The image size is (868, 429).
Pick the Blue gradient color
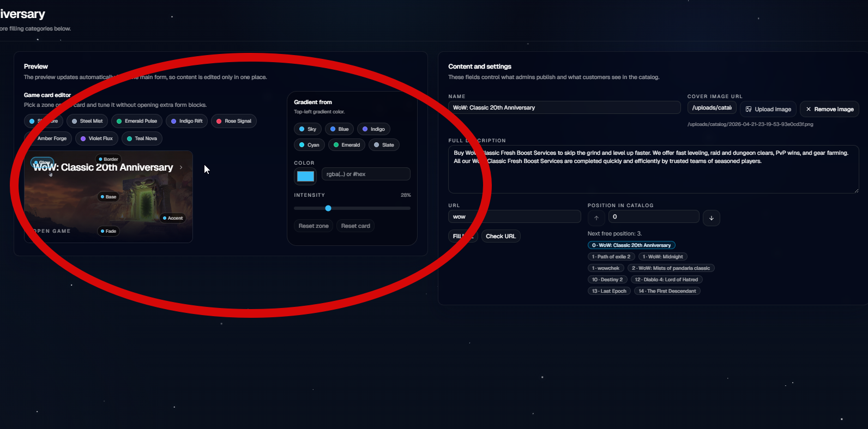339,129
